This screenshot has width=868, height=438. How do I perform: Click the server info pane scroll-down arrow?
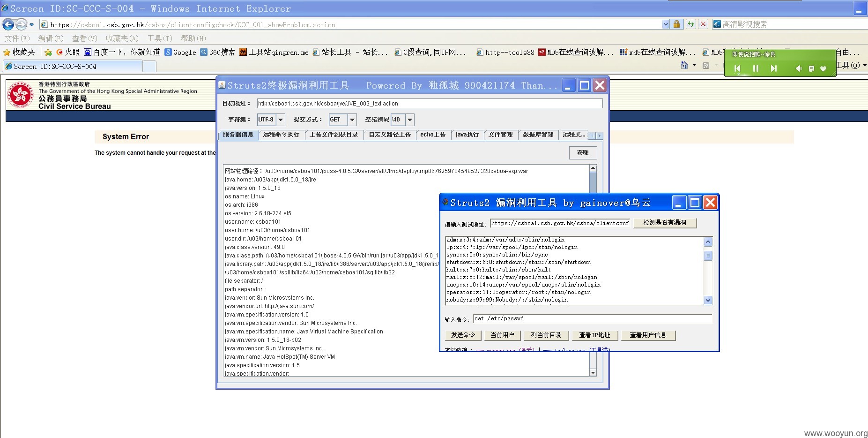[593, 372]
